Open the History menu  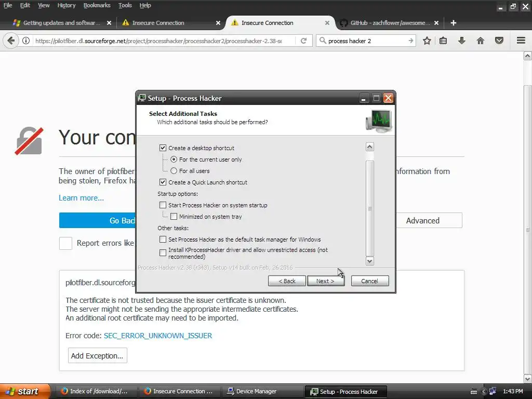(x=66, y=5)
